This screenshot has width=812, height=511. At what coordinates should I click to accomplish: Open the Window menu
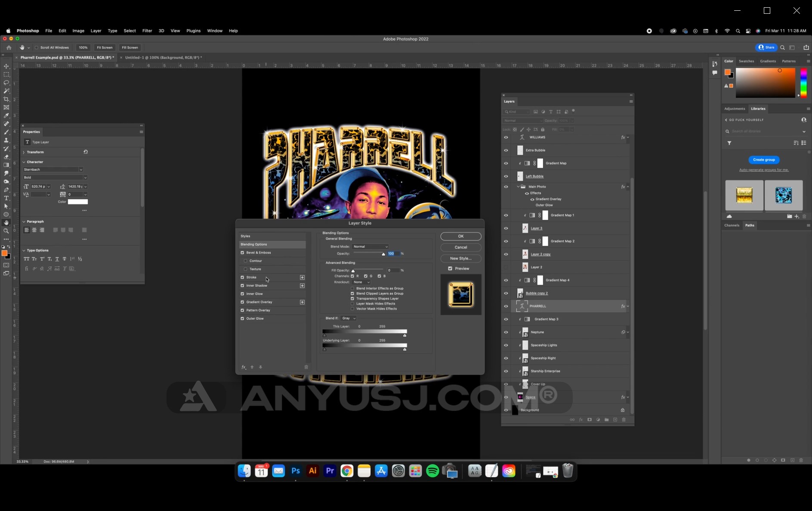point(215,31)
